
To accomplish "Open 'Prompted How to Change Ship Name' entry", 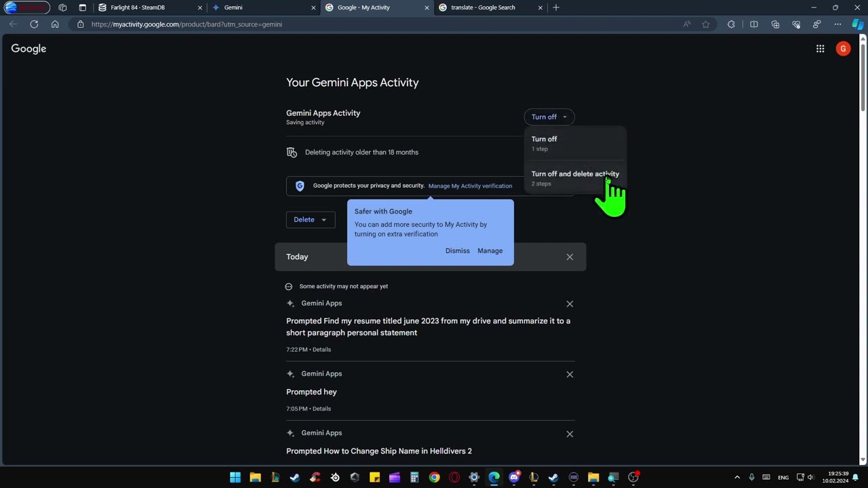I will tap(379, 451).
